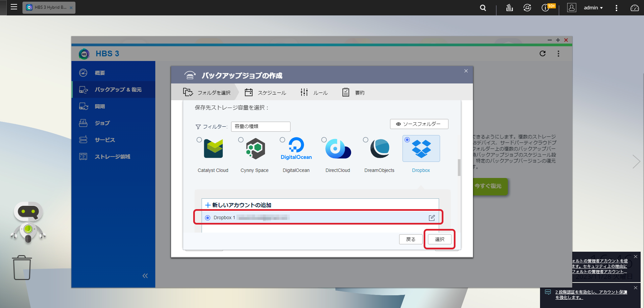
Task: Click the DreamObjects logo
Action: [x=380, y=148]
